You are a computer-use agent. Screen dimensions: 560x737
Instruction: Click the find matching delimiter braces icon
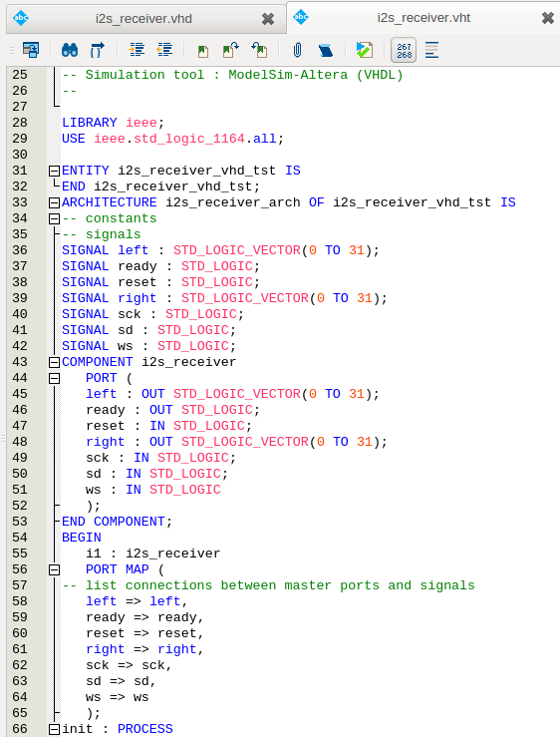(97, 50)
